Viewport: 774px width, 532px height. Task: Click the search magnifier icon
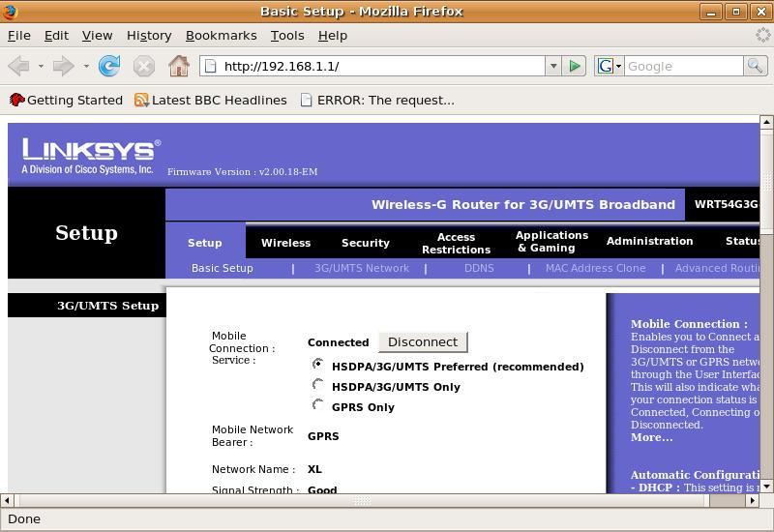tap(755, 66)
